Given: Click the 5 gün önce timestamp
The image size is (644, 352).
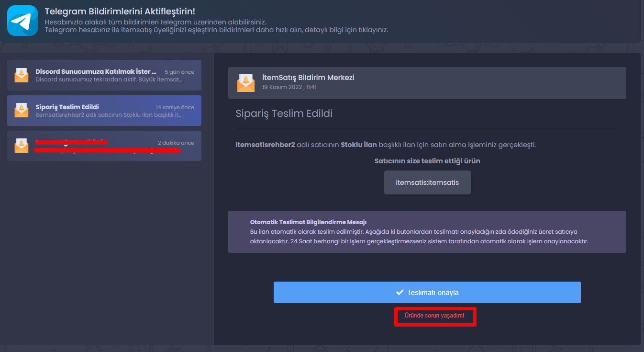Looking at the screenshot, I should tap(179, 72).
